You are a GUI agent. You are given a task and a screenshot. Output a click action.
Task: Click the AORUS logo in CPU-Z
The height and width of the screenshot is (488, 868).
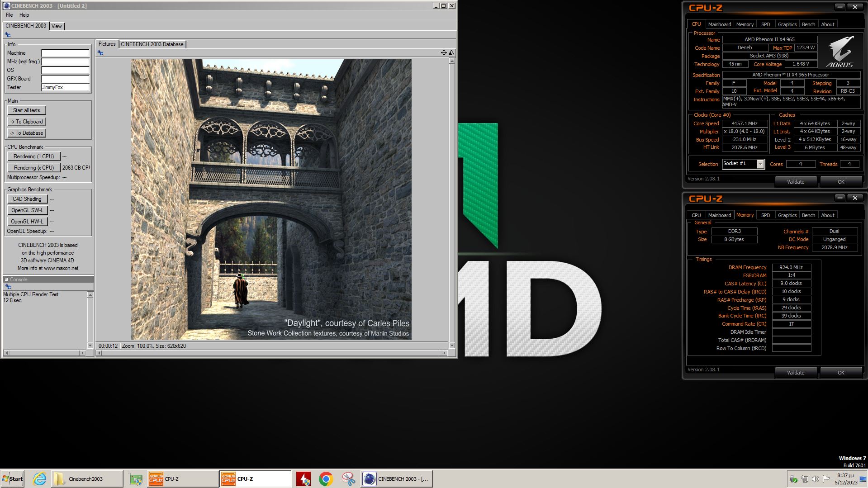click(x=840, y=52)
